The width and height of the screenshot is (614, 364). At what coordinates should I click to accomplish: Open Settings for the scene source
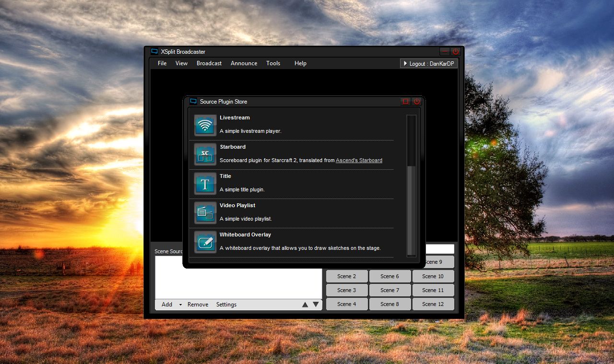pos(226,305)
